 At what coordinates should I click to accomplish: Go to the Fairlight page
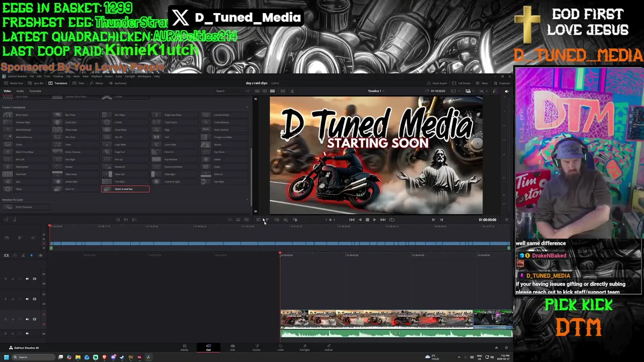click(x=304, y=347)
